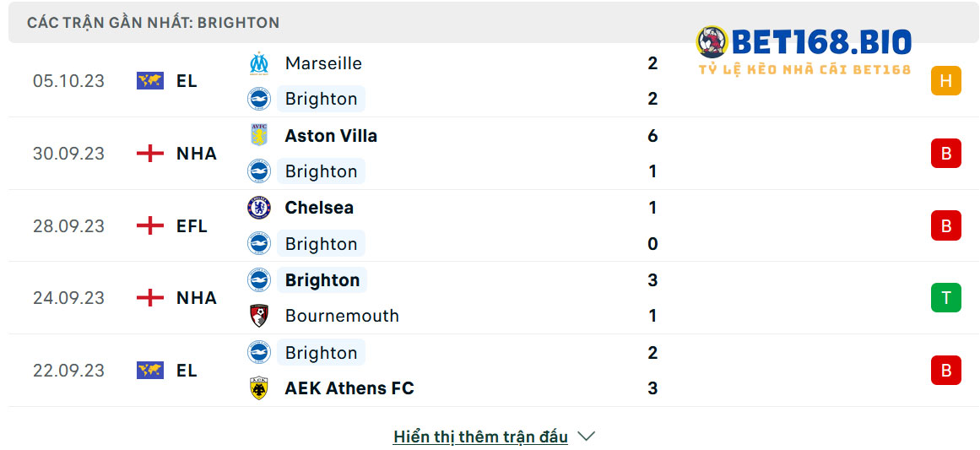Click the Marseille club crest icon

coord(259,63)
